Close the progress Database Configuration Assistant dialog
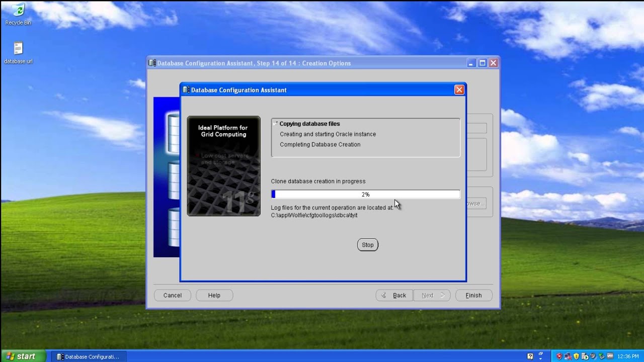 pyautogui.click(x=459, y=90)
